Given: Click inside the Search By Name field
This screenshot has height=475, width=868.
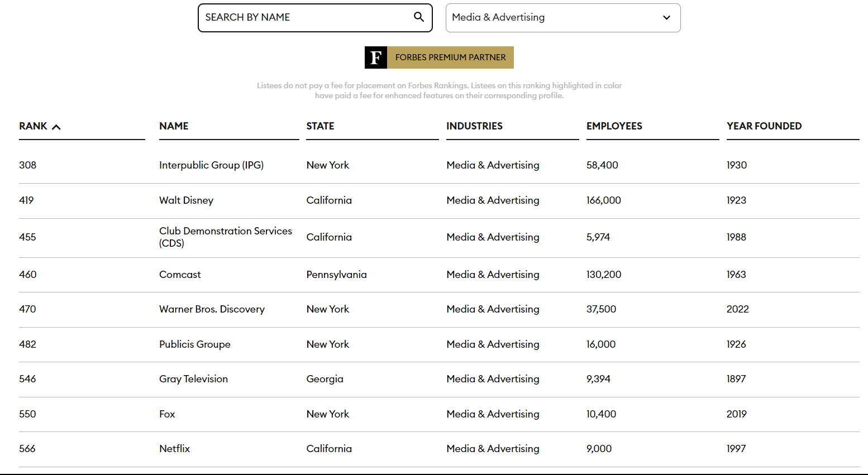Looking at the screenshot, I should [x=304, y=18].
